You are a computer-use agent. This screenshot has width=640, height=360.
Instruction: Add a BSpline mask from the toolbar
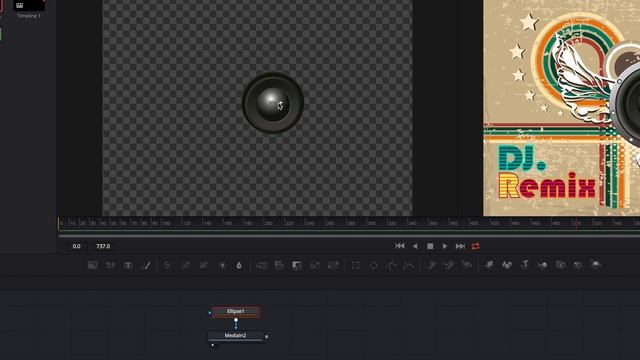[x=409, y=265]
